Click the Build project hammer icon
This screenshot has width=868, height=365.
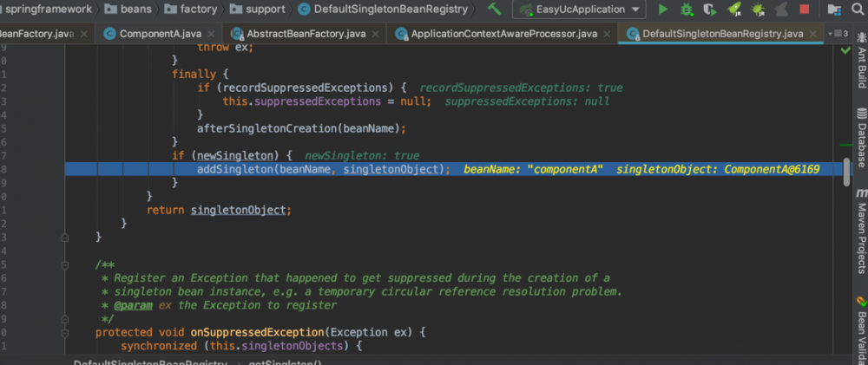tap(495, 9)
